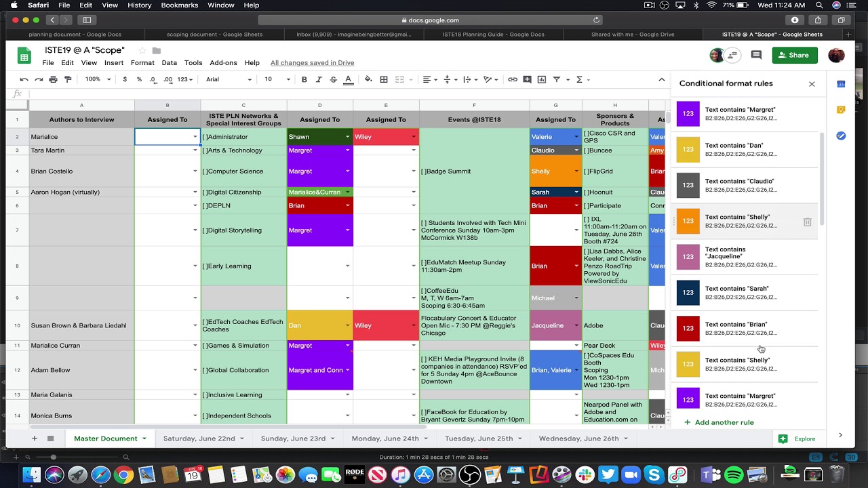Toggle bold formatting
Image resolution: width=868 pixels, height=488 pixels.
[x=304, y=79]
